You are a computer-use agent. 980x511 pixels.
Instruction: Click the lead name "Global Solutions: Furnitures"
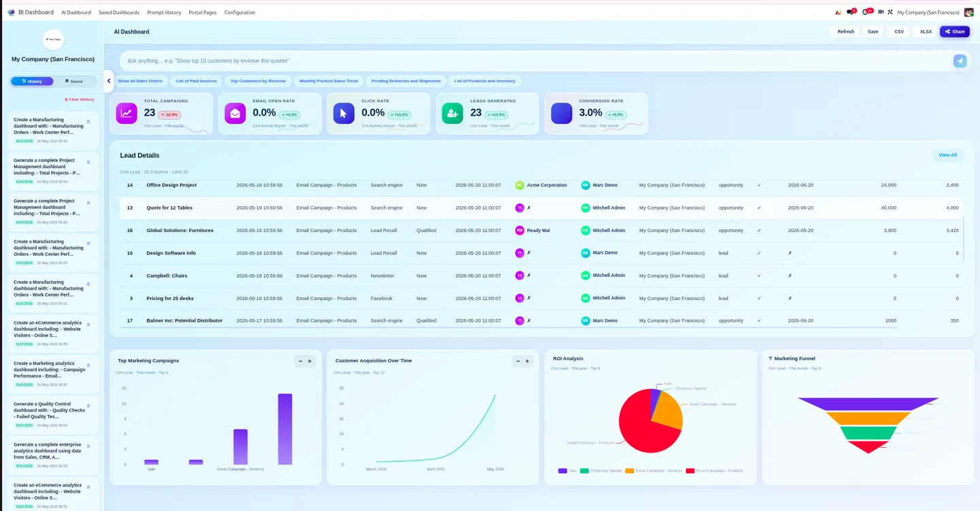180,231
